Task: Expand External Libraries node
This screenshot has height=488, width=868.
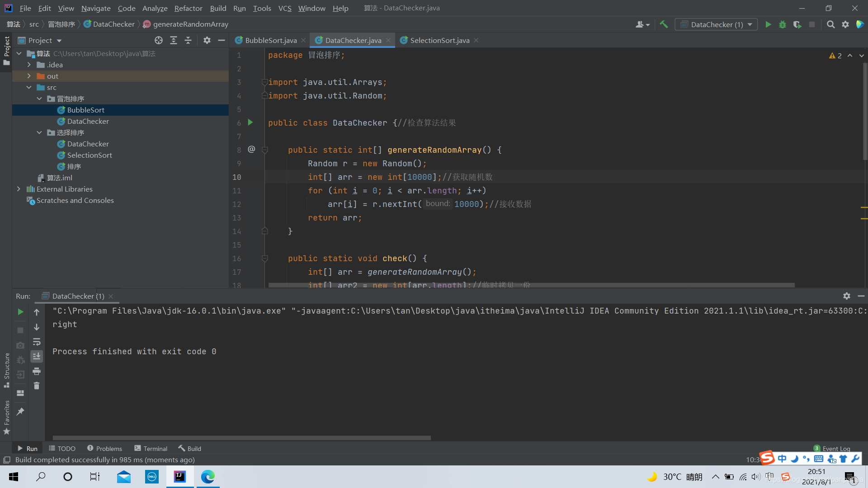Action: point(19,189)
